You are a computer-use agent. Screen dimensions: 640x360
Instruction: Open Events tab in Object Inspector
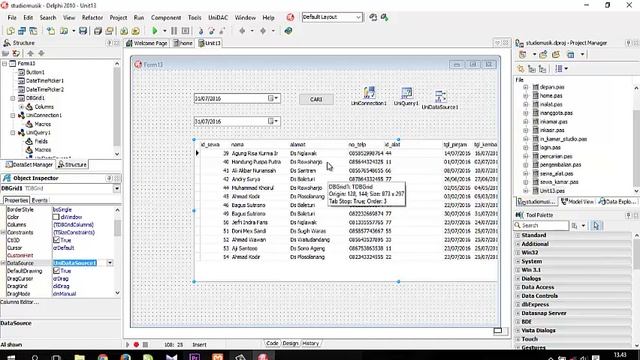click(x=40, y=200)
